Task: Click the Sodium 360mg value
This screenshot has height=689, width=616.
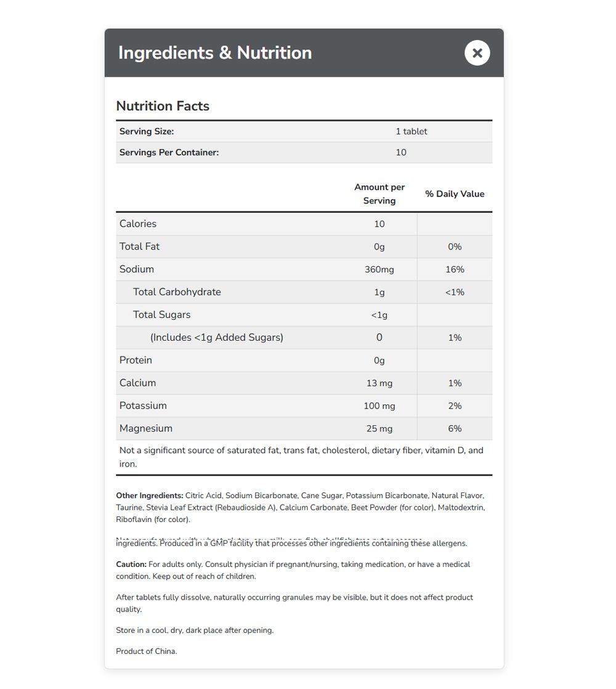Action: click(379, 269)
